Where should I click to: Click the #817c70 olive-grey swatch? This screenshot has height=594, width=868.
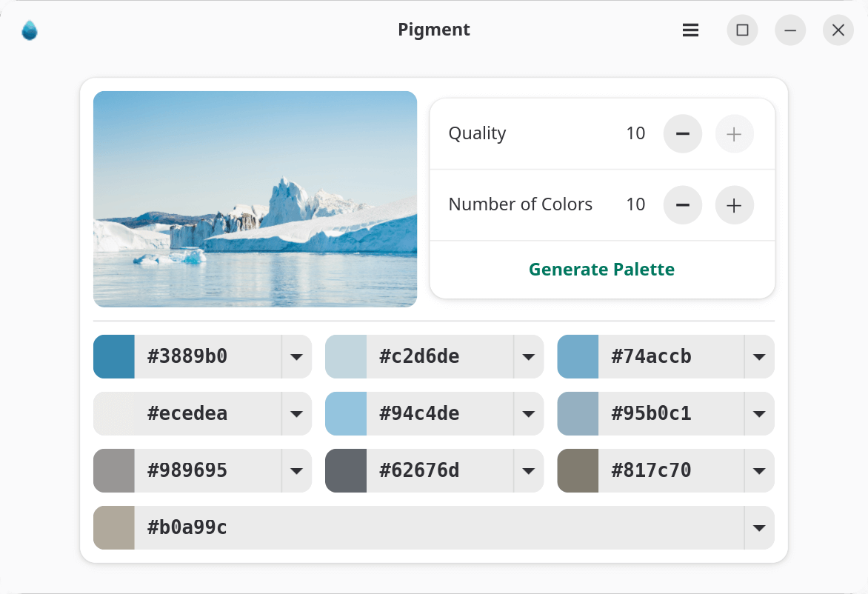pyautogui.click(x=578, y=470)
